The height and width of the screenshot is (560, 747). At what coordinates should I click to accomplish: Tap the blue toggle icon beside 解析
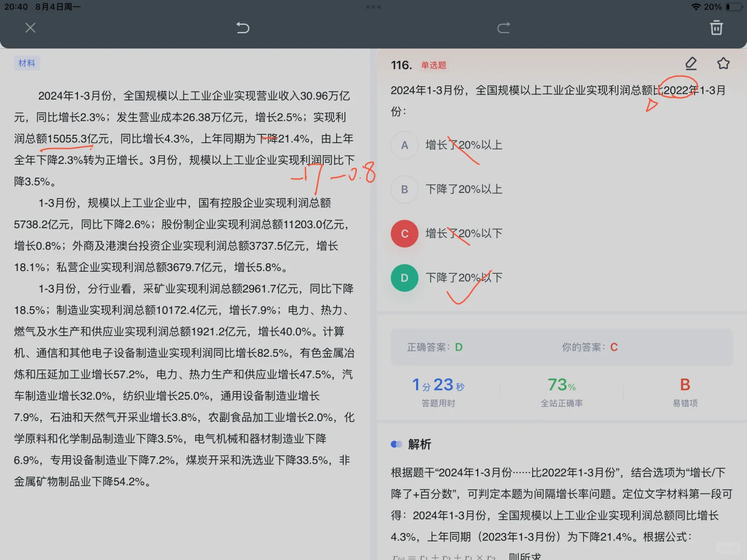click(x=396, y=444)
